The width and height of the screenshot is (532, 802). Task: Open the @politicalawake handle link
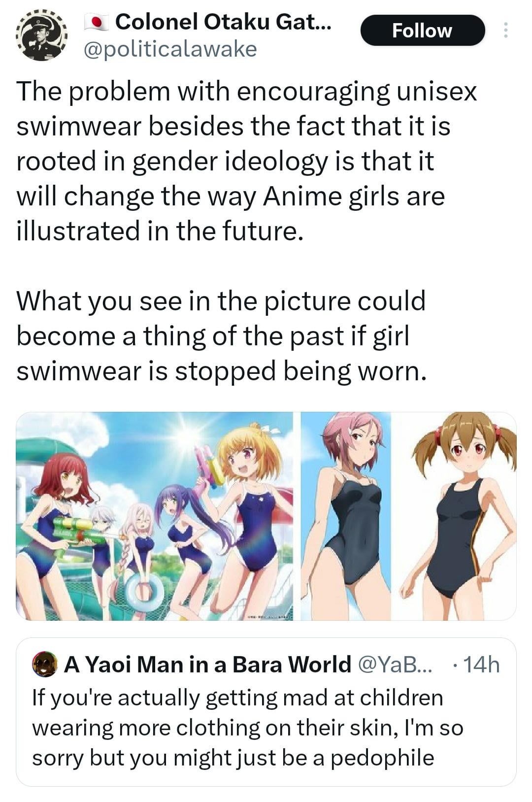pyautogui.click(x=171, y=49)
